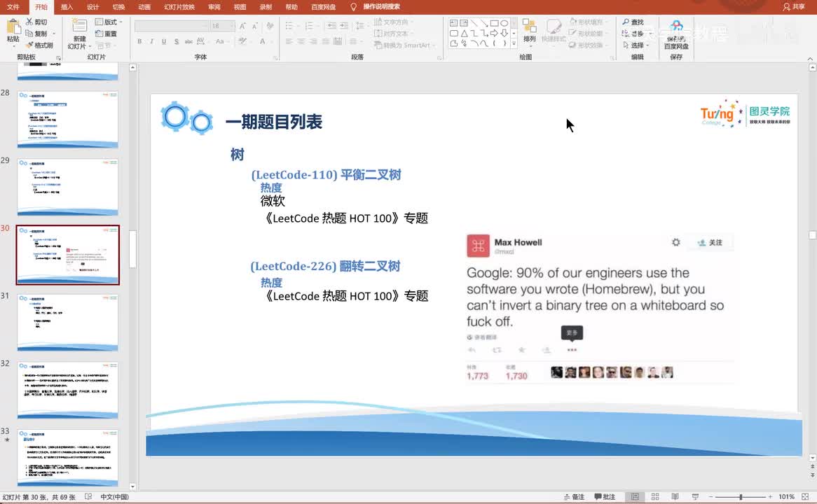Image resolution: width=817 pixels, height=504 pixels.
Task: Click the Arrange (排列) icon
Action: (x=530, y=26)
